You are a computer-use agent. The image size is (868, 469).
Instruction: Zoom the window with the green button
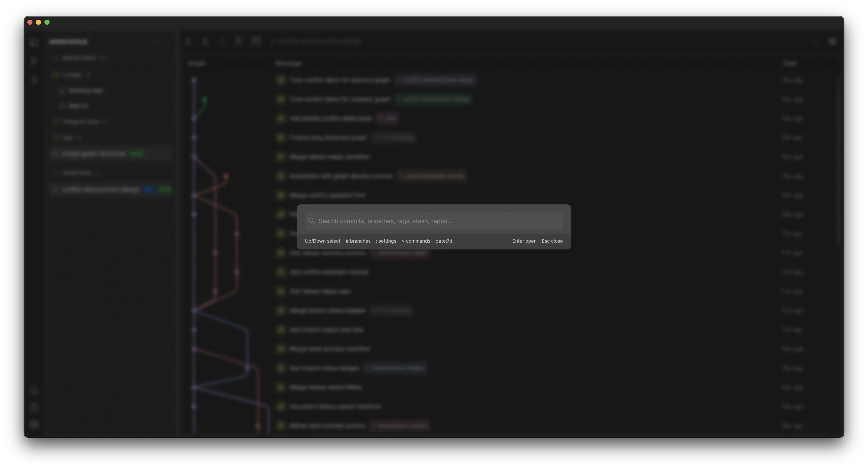(x=47, y=22)
